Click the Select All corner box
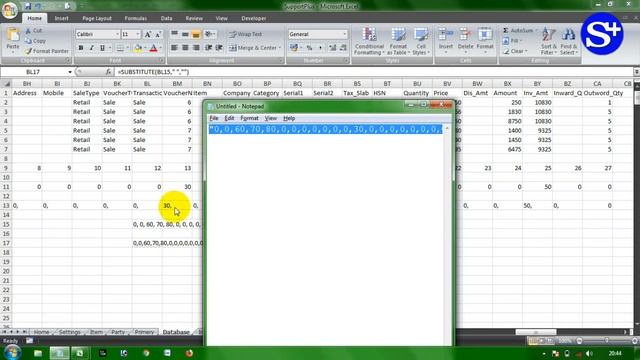This screenshot has height=360, width=640. click(x=6, y=84)
